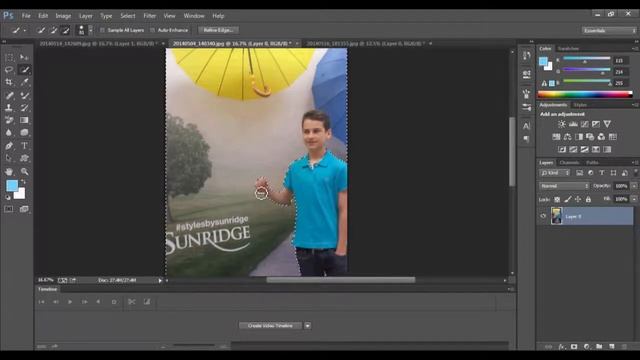Open the Window menu
The width and height of the screenshot is (640, 360).
(194, 16)
